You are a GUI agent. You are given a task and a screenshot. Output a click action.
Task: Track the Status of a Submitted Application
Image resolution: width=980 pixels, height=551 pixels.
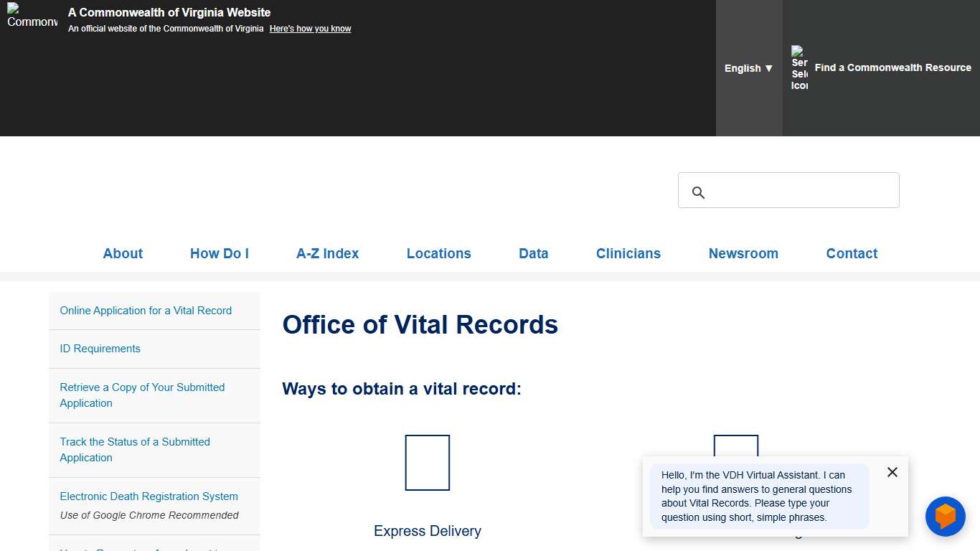coord(135,450)
